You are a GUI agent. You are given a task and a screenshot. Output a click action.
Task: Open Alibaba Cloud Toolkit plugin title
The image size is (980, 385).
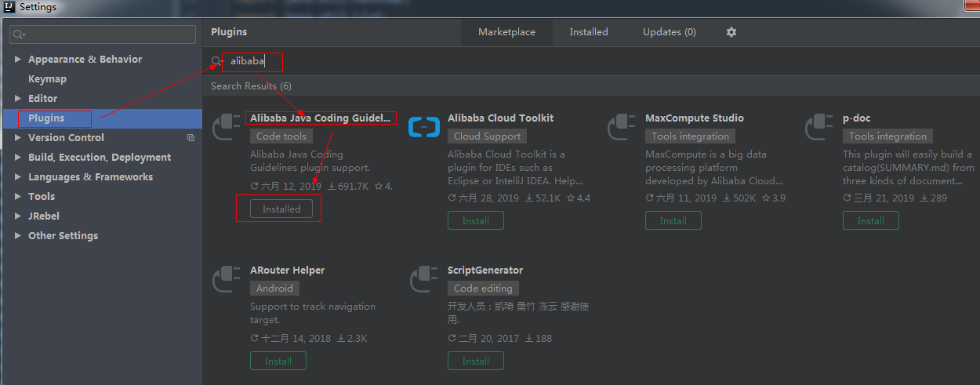pos(500,118)
